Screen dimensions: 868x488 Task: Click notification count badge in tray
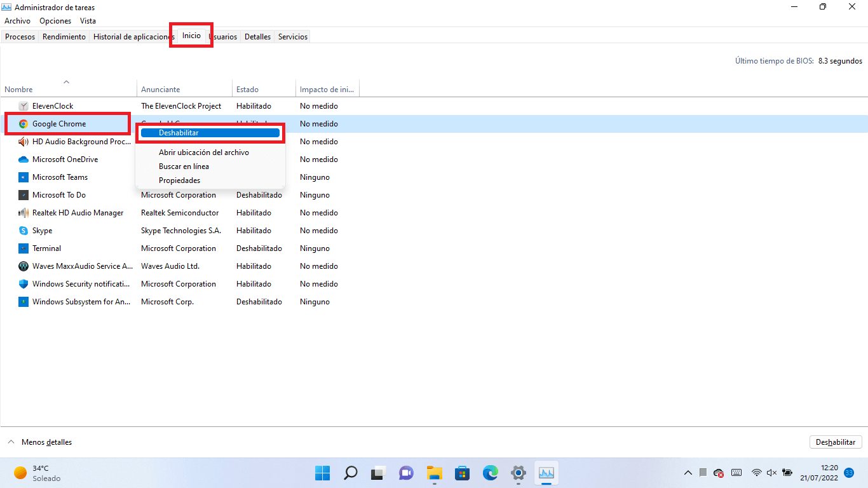click(x=849, y=472)
